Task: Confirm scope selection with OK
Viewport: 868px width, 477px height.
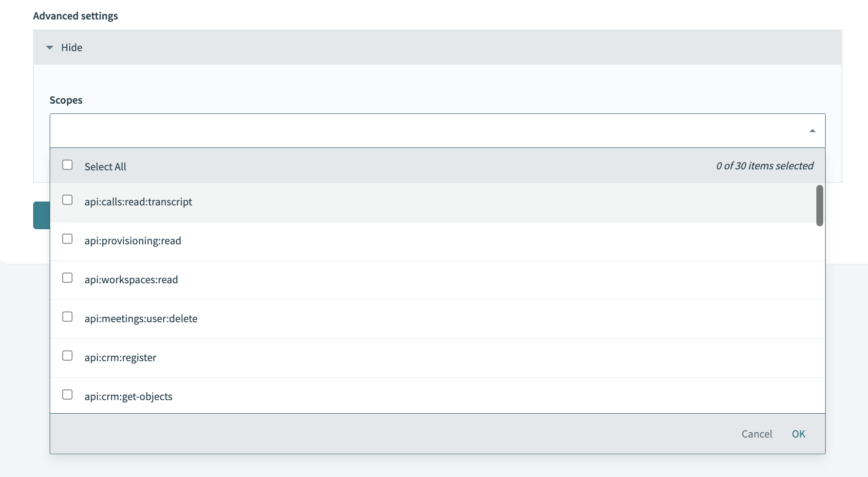Action: coord(798,434)
